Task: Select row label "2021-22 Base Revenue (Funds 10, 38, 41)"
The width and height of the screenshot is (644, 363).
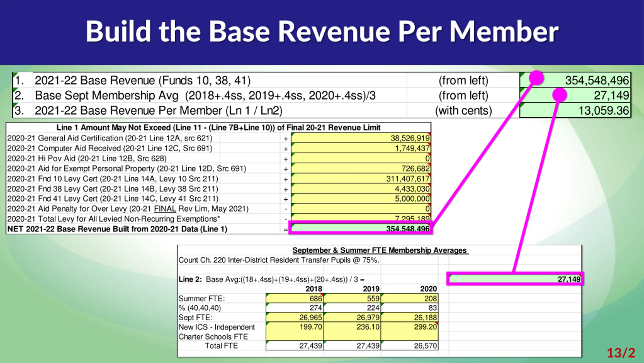Action: (x=143, y=80)
